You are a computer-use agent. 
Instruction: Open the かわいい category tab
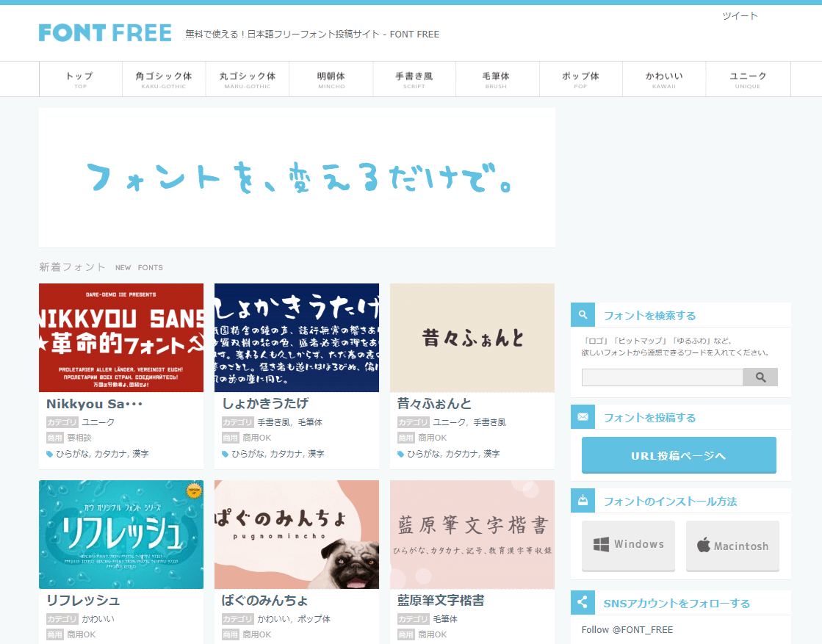click(x=663, y=79)
